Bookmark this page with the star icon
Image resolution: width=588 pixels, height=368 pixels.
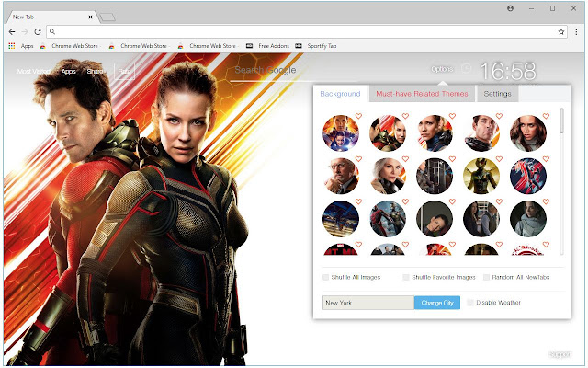[x=561, y=32]
